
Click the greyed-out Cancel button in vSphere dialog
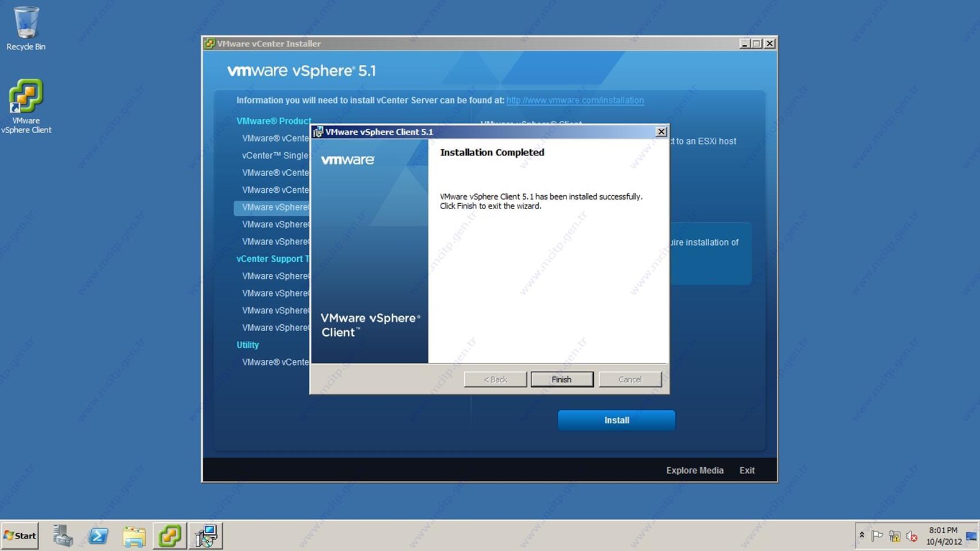(x=630, y=379)
